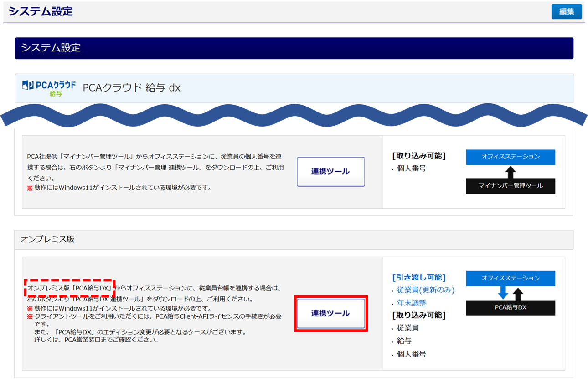Click the PCA給与DX black diagram box
This screenshot has width=588, height=382.
tap(510, 308)
